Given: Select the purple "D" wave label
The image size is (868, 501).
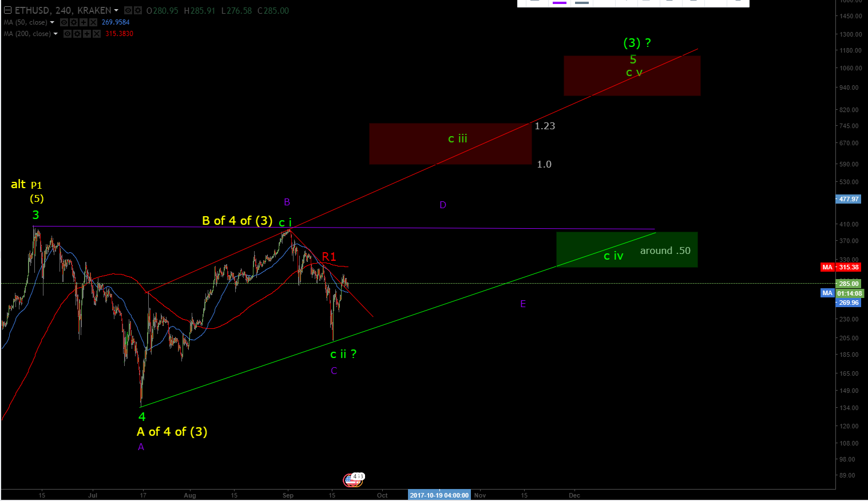Looking at the screenshot, I should coord(443,205).
